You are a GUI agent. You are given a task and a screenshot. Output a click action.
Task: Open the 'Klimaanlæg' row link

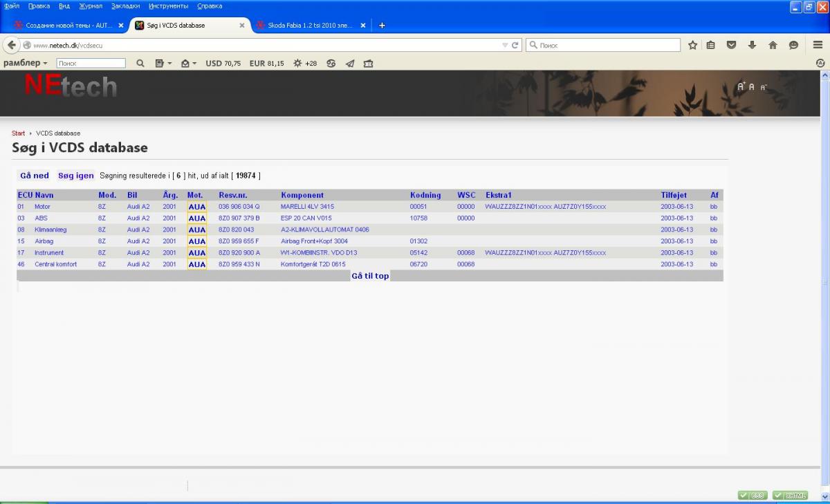point(50,230)
